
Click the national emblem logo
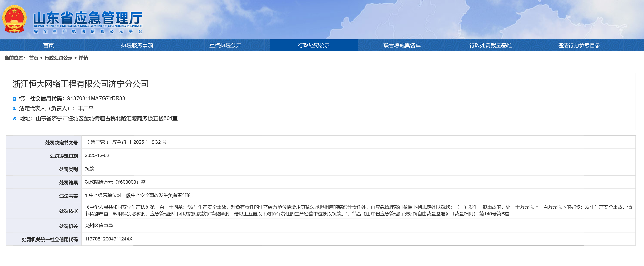14,19
